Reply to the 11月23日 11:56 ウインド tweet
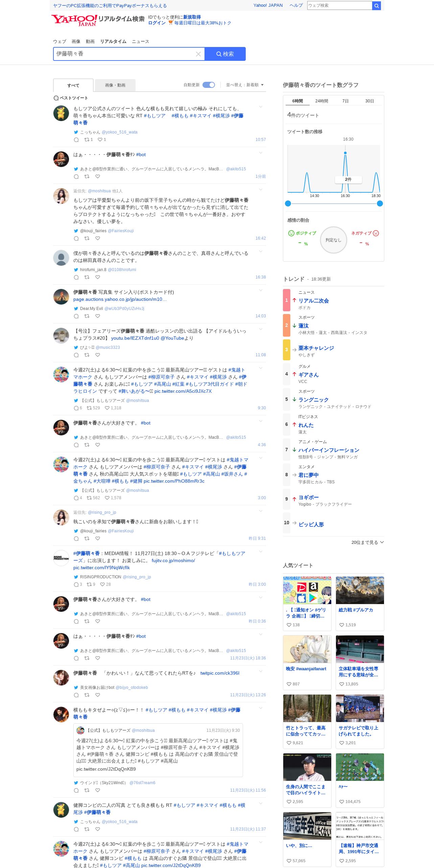Image resolution: width=434 pixels, height=868 pixels. pyautogui.click(x=76, y=790)
